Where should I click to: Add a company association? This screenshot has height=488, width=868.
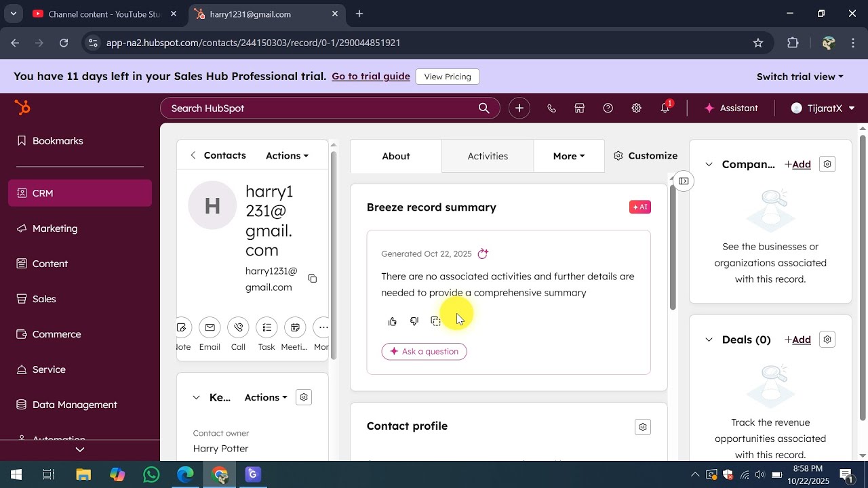click(x=797, y=164)
